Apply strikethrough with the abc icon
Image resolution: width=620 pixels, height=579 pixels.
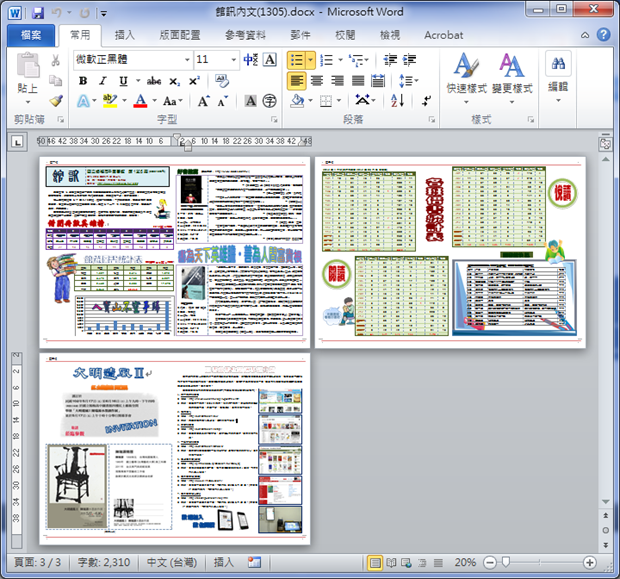click(154, 81)
